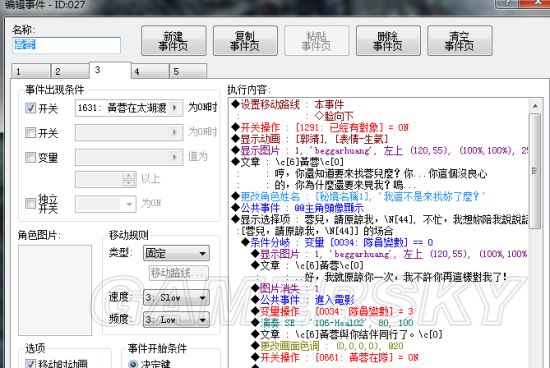
Task: Click the disabled 粘贴事件页 button
Action: click(x=317, y=41)
